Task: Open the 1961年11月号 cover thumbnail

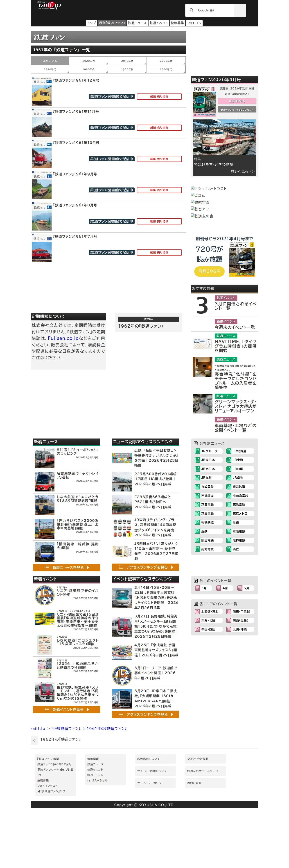Action: coord(42,123)
